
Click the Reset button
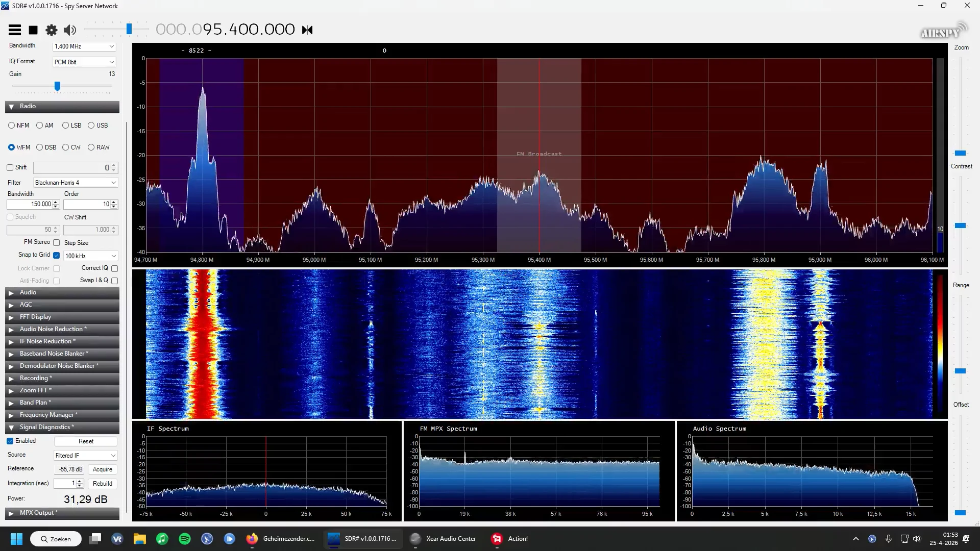coord(86,441)
